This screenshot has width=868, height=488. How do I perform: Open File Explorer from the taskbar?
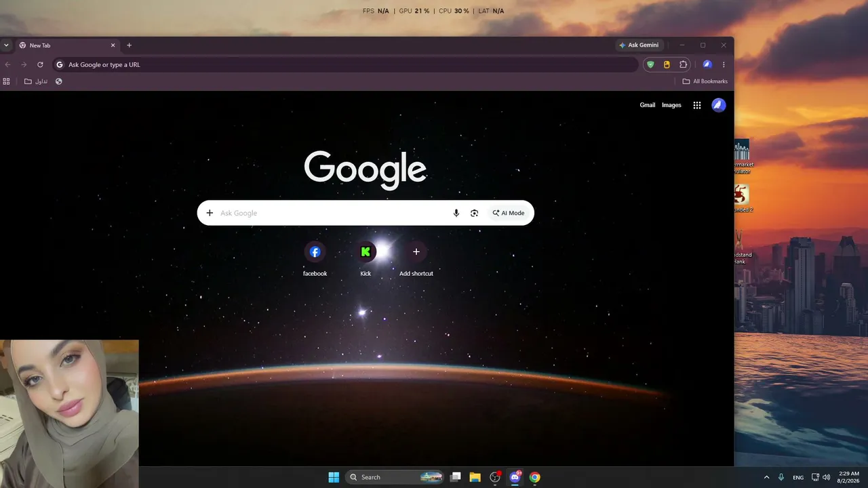coord(475,477)
